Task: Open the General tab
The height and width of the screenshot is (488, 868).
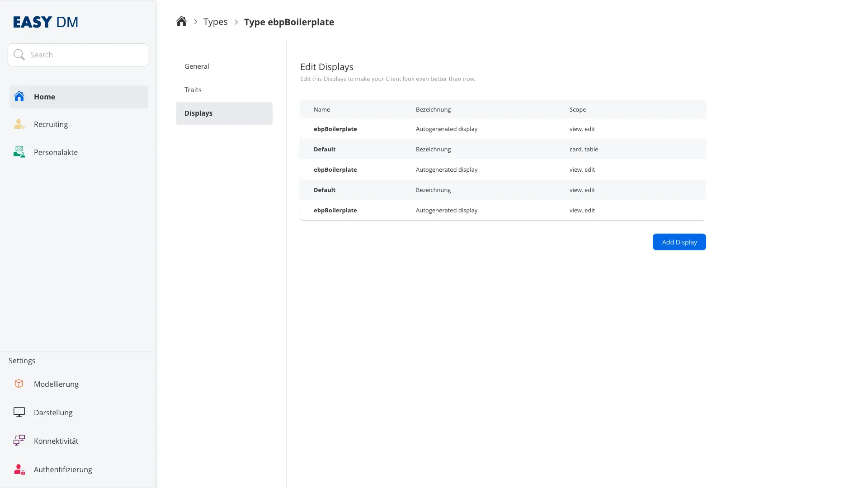Action: pyautogui.click(x=197, y=66)
